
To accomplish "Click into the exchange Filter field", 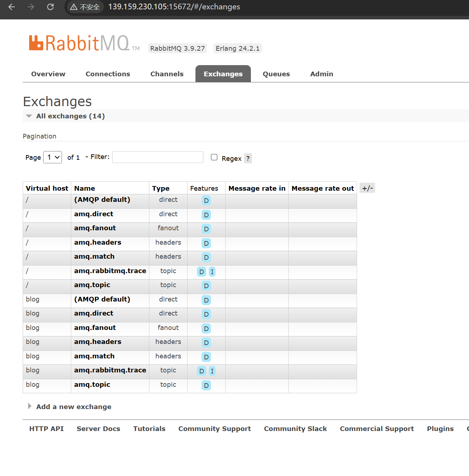I will click(x=158, y=157).
